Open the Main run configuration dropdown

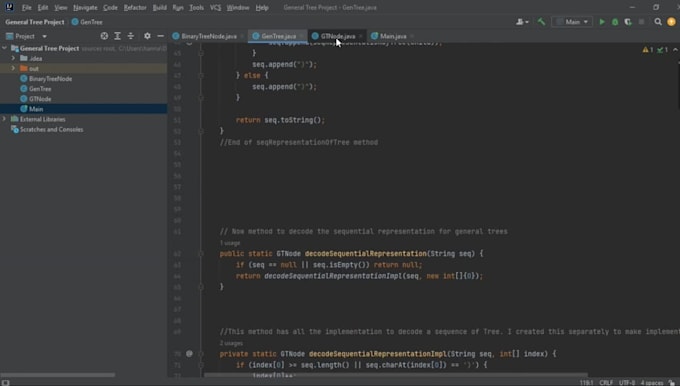[x=572, y=22]
